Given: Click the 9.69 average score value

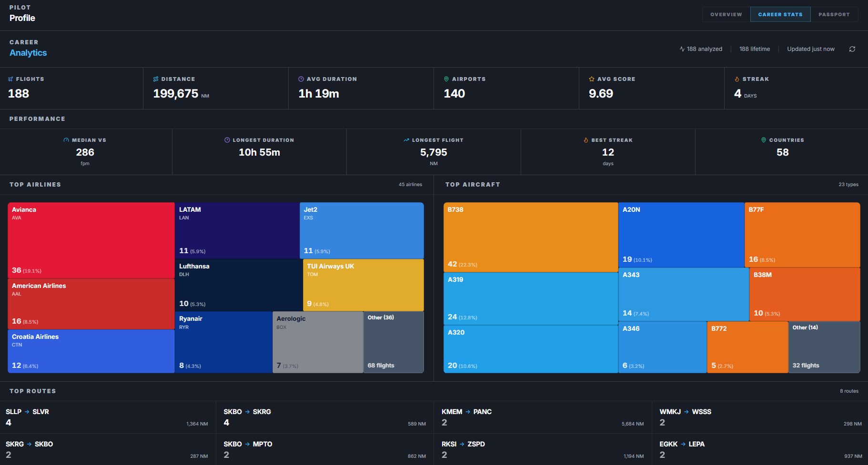Looking at the screenshot, I should tap(601, 94).
